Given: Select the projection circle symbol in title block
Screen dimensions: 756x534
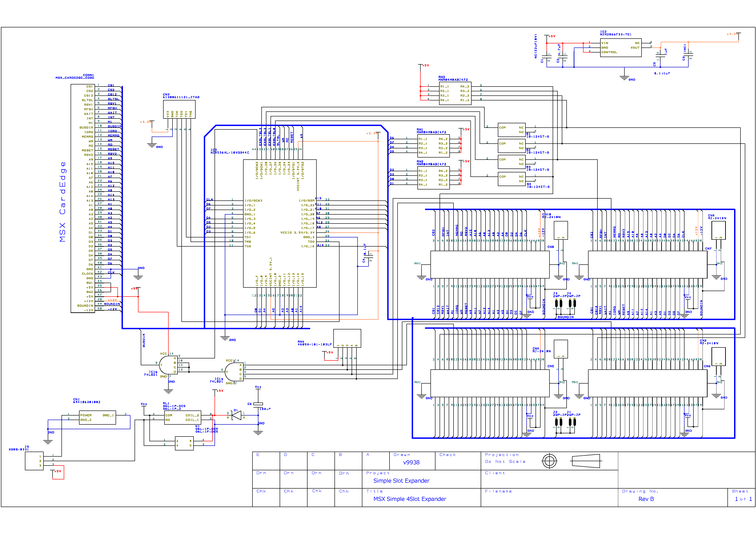Looking at the screenshot, I should [x=549, y=461].
